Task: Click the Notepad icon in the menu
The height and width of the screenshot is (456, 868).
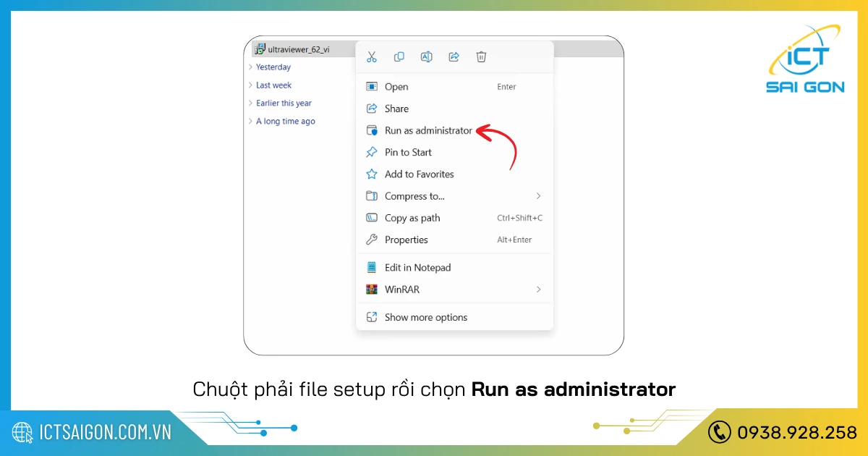Action: (x=372, y=267)
